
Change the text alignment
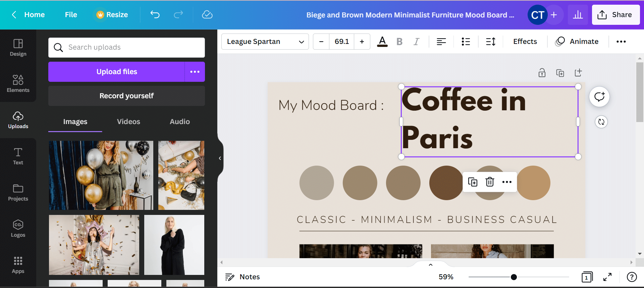coord(441,42)
